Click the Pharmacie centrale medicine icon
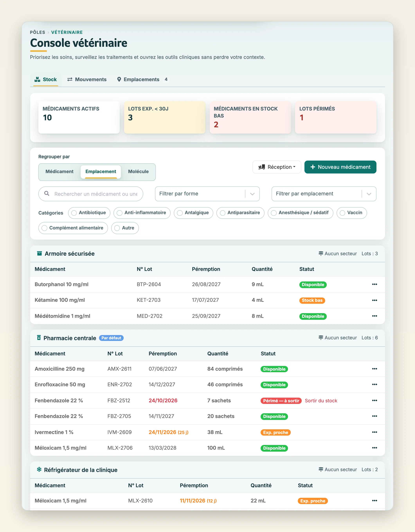 click(39, 338)
